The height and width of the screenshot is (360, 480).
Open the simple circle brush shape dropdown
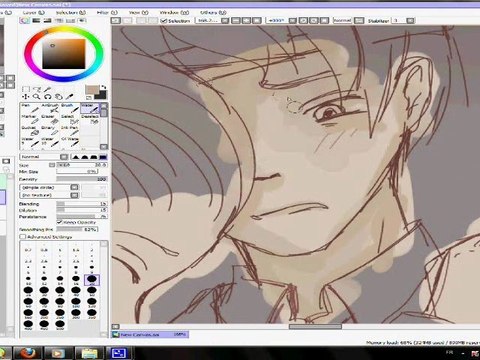pos(49,187)
